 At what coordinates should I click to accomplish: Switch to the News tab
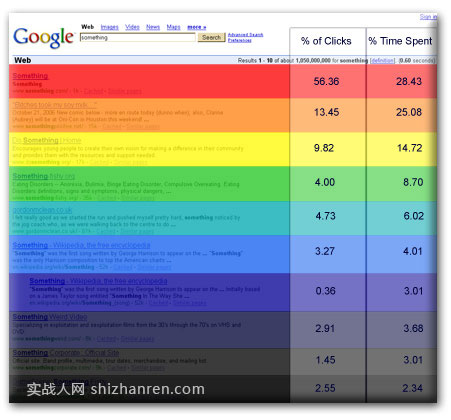153,27
